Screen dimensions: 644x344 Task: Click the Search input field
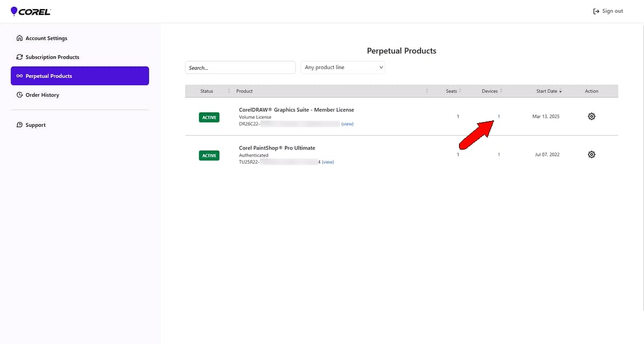(240, 68)
